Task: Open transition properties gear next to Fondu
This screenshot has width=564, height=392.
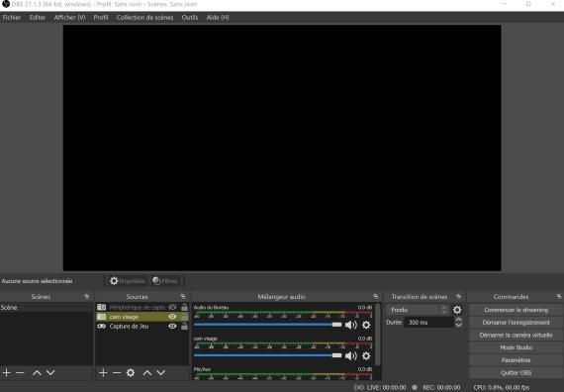Action: tap(457, 310)
